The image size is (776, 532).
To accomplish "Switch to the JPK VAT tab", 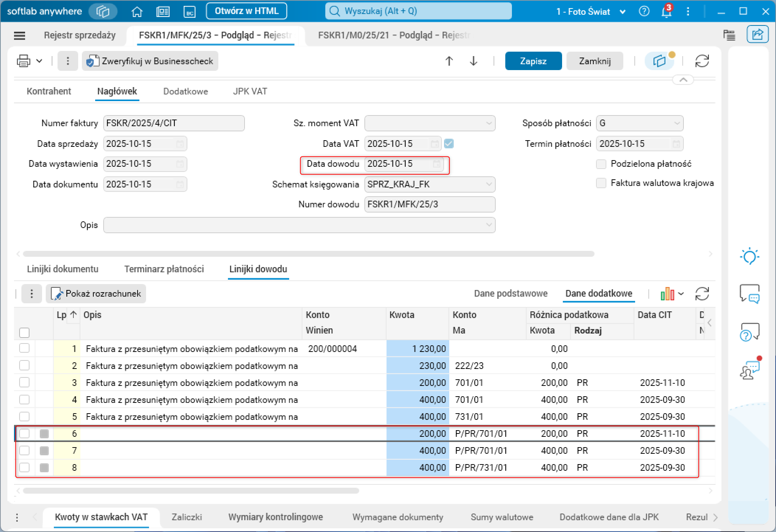I will tap(250, 91).
